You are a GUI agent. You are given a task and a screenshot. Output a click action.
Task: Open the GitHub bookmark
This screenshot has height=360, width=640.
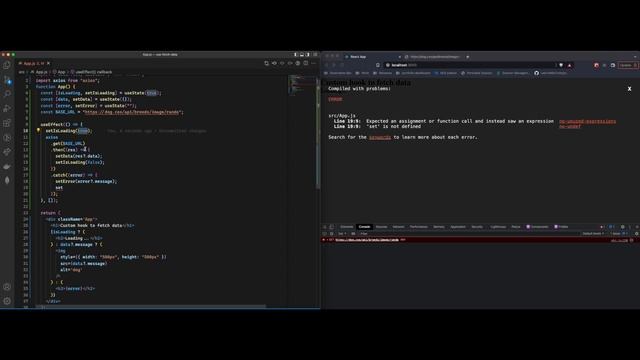coord(550,73)
